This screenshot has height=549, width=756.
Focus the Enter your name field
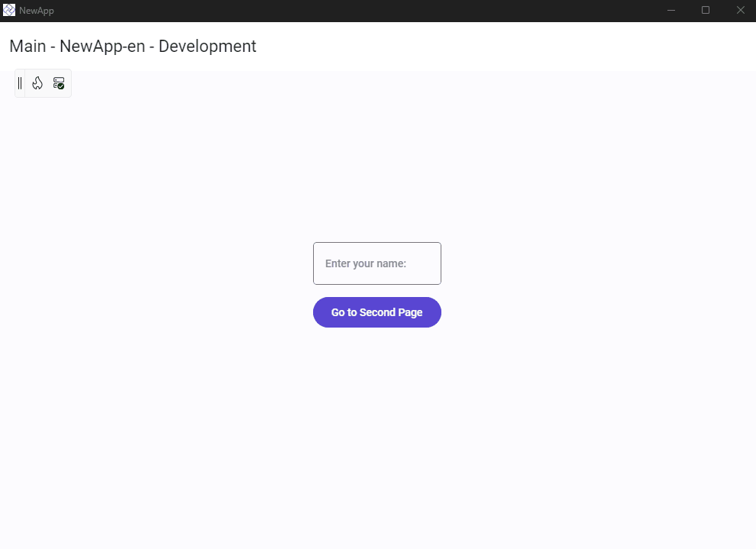[376, 263]
